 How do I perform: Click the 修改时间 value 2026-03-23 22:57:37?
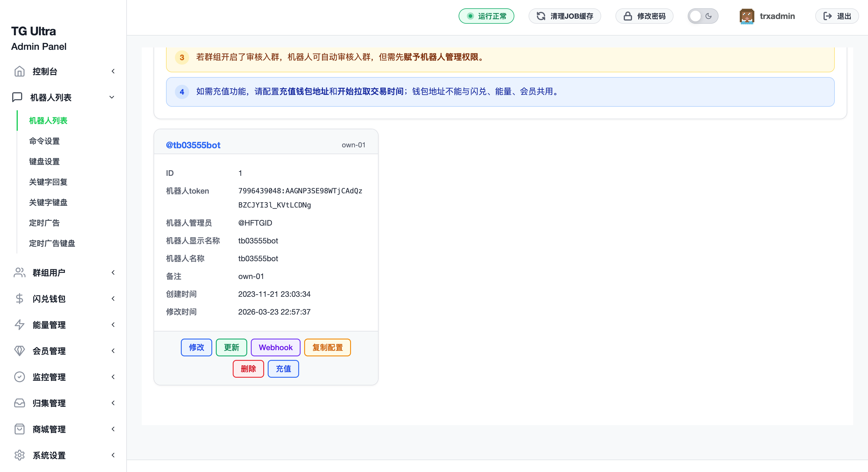(274, 312)
